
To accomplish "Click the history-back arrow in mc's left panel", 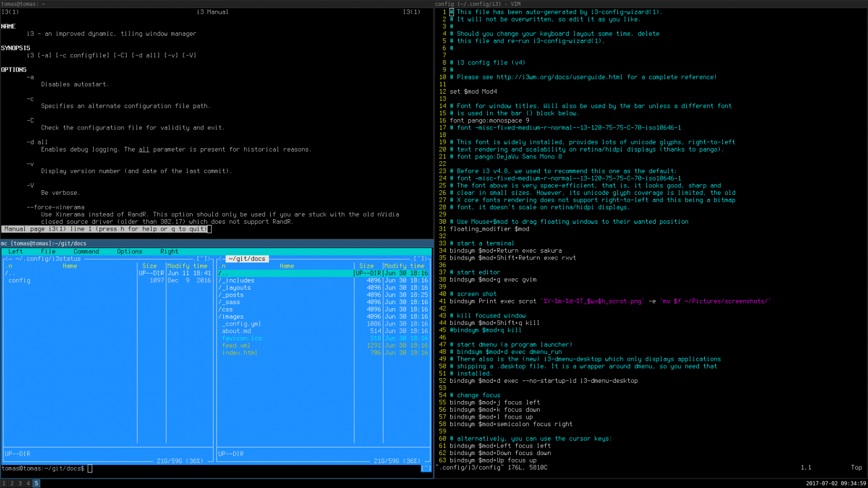I will 6,259.
